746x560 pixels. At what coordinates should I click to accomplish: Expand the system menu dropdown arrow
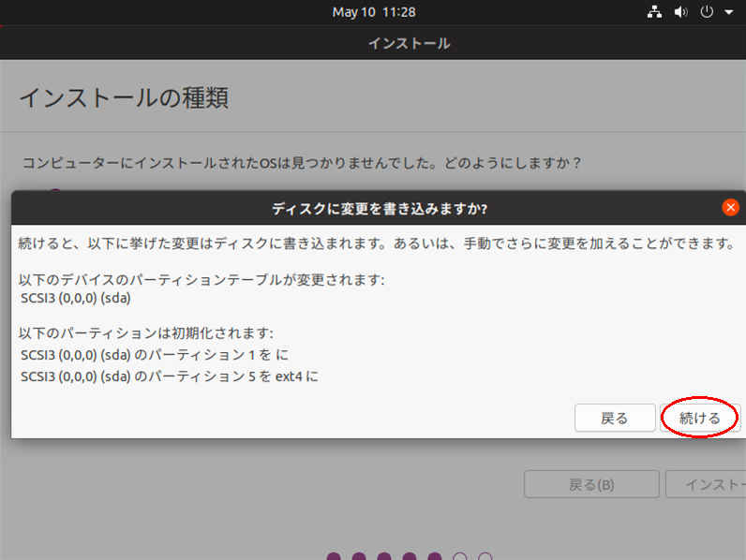[727, 13]
